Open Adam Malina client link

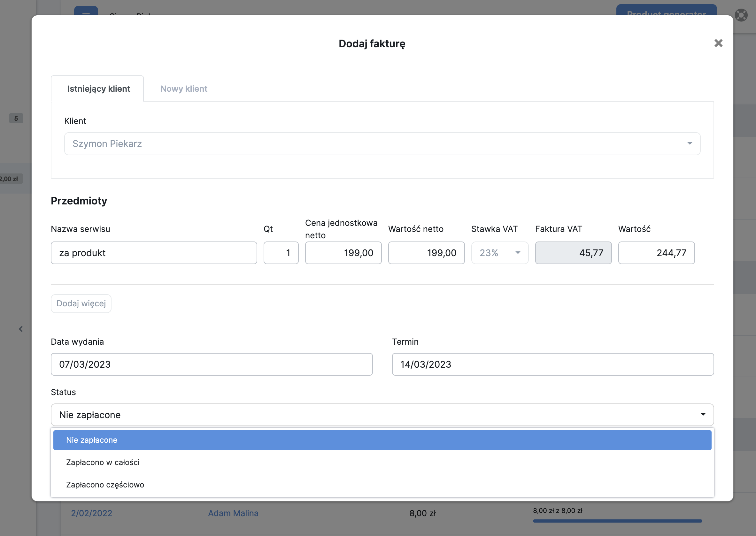233,513
